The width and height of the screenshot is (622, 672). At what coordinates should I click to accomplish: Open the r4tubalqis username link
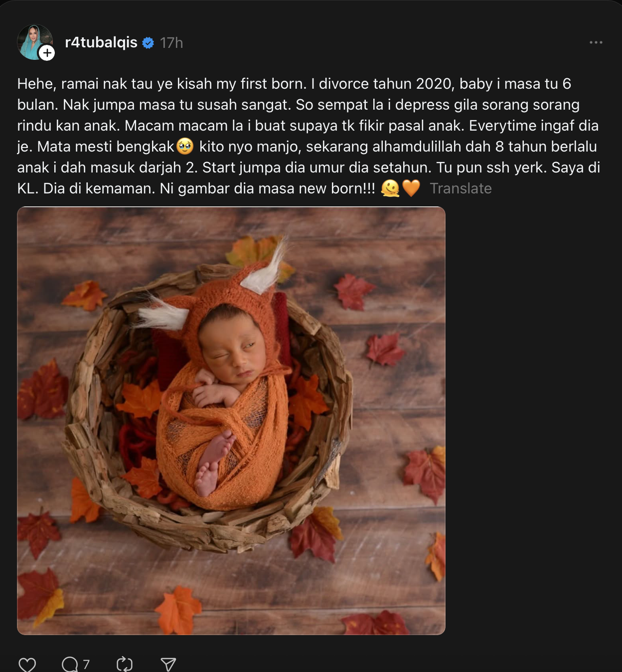pyautogui.click(x=101, y=42)
